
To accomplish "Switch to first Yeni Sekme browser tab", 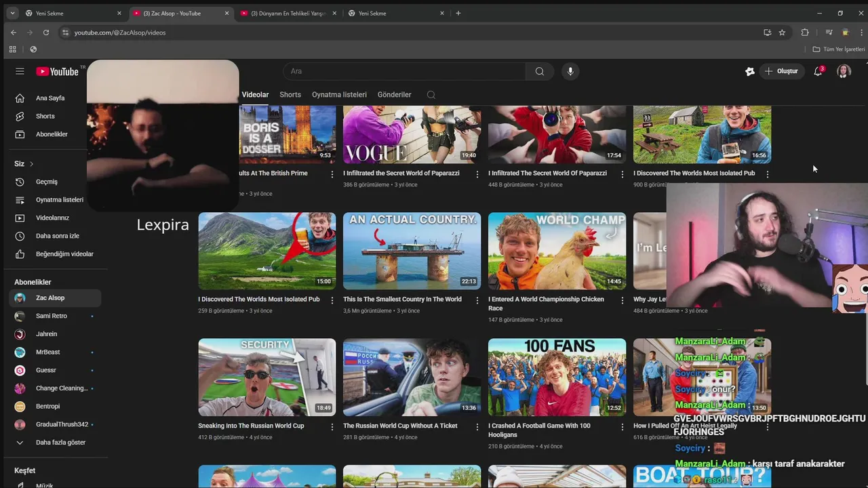I will [x=74, y=13].
